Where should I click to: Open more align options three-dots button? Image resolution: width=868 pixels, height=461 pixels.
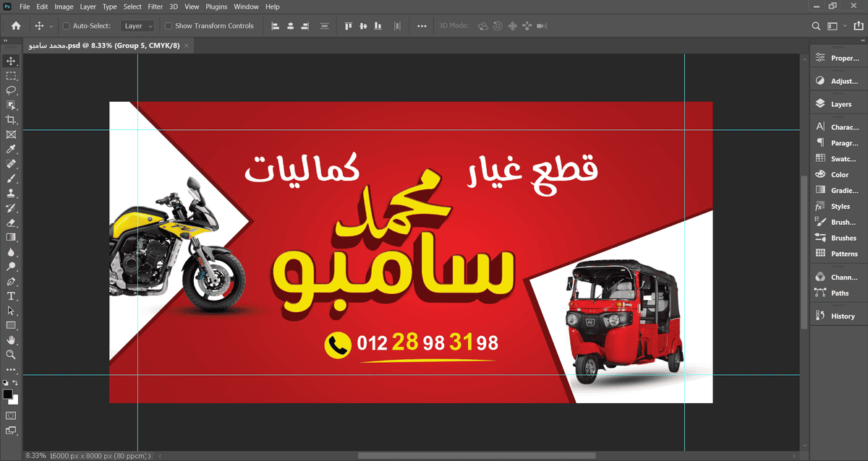422,26
